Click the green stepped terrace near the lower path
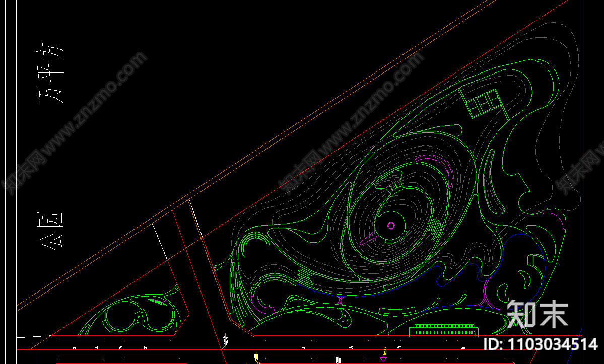Viewport: 604px width, 364px height. coord(304,276)
